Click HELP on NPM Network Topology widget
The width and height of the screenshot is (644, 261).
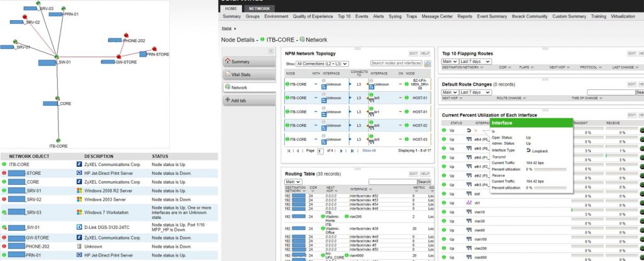pos(425,53)
